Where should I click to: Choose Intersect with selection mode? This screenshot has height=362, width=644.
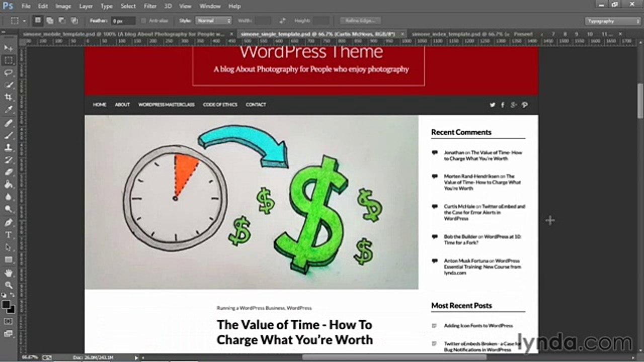[x=74, y=21]
